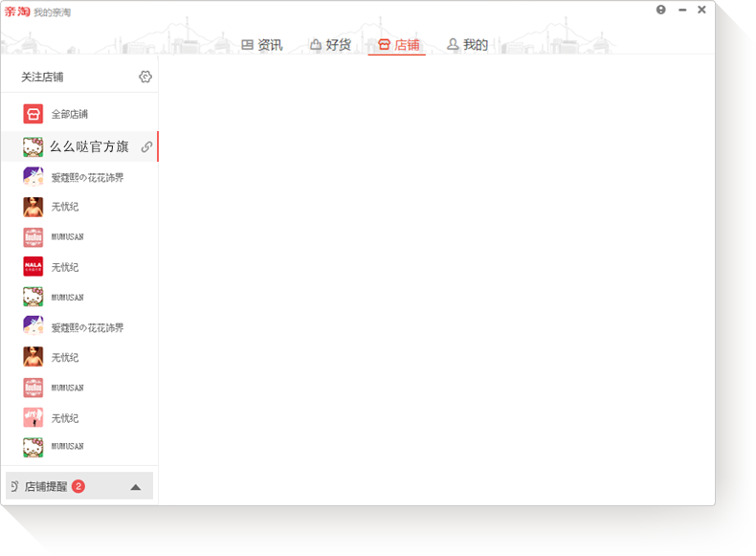Switch to the 资讯 tab
756x556 pixels.
pos(262,45)
